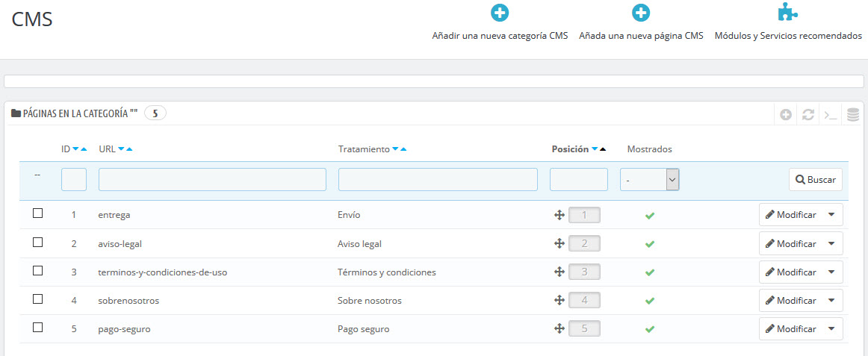Click the move handle for sobrenosotros row
This screenshot has height=356, width=868.
pos(559,300)
